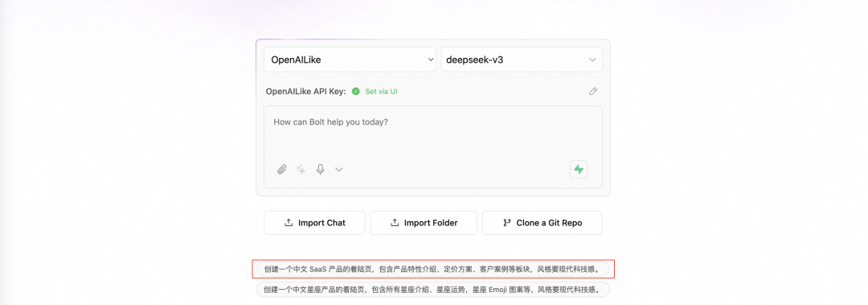Send the message with the lightning bolt button
This screenshot has height=305, width=868.
(x=579, y=170)
